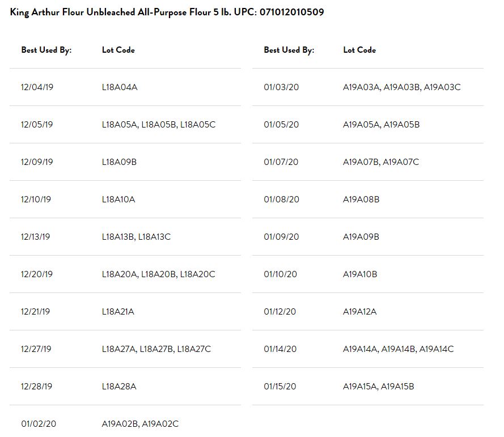This screenshot has width=504, height=437.
Task: Click the right 'Lot Code' column header
Action: 359,50
